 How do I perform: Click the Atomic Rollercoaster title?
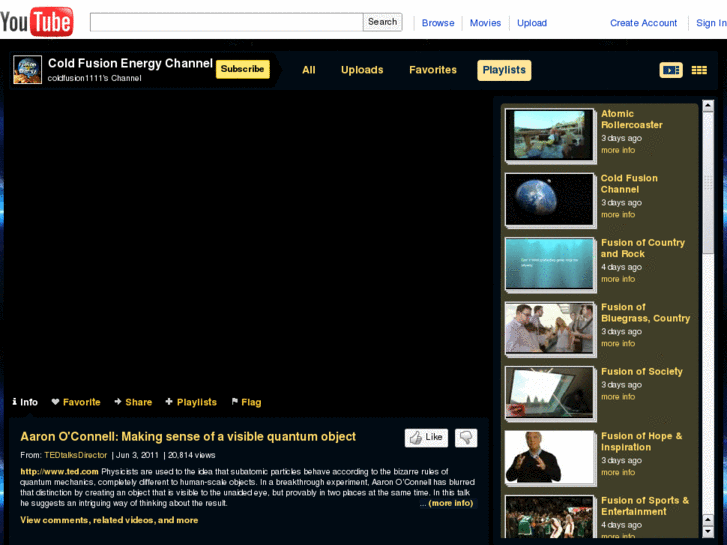[631, 119]
